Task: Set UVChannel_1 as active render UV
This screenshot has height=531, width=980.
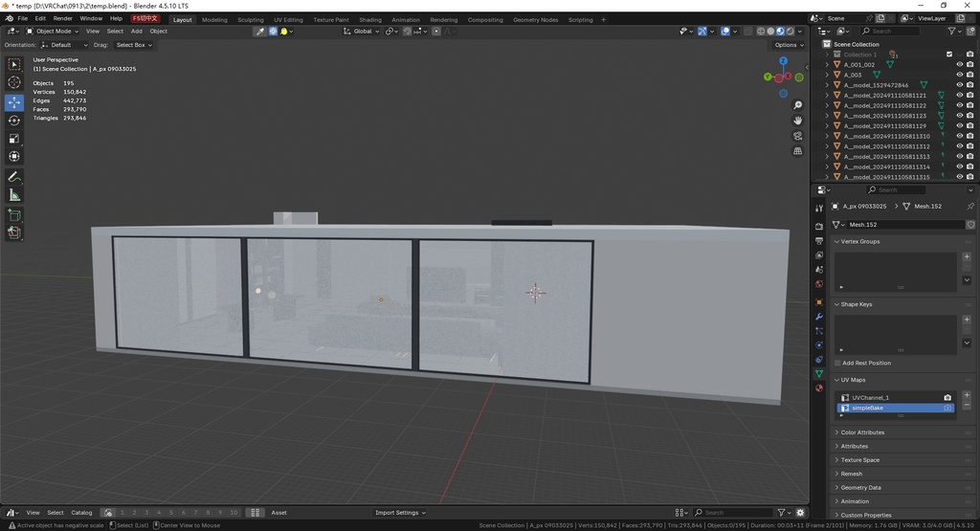Action: (947, 397)
